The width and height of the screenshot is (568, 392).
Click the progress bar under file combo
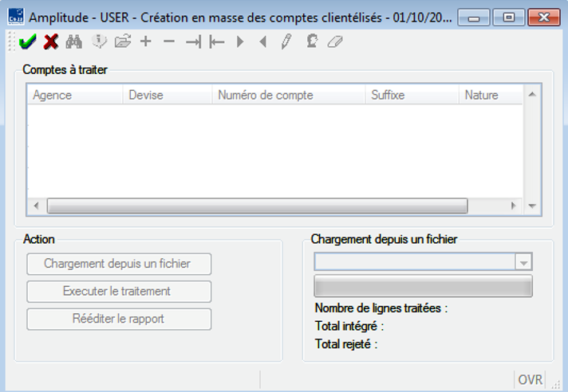pyautogui.click(x=423, y=286)
